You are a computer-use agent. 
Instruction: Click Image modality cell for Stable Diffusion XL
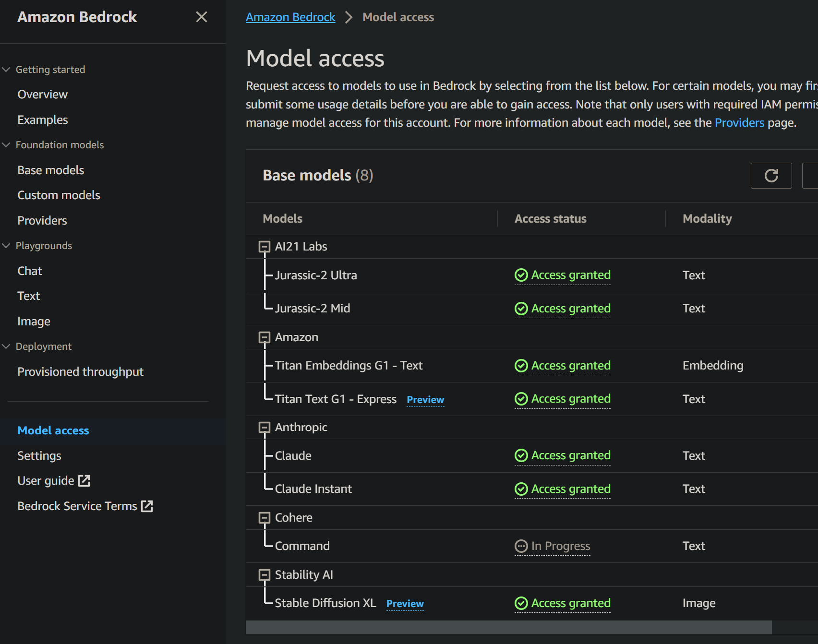click(x=699, y=603)
